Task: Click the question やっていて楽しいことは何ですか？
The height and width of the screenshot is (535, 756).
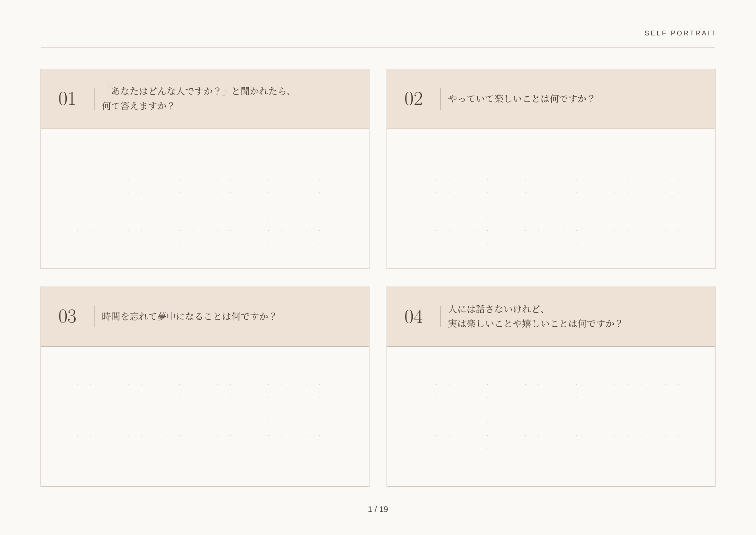Action: tap(521, 99)
